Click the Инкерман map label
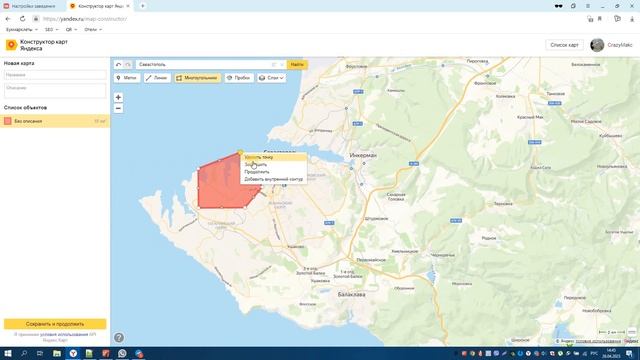The height and width of the screenshot is (360, 640). point(363,156)
